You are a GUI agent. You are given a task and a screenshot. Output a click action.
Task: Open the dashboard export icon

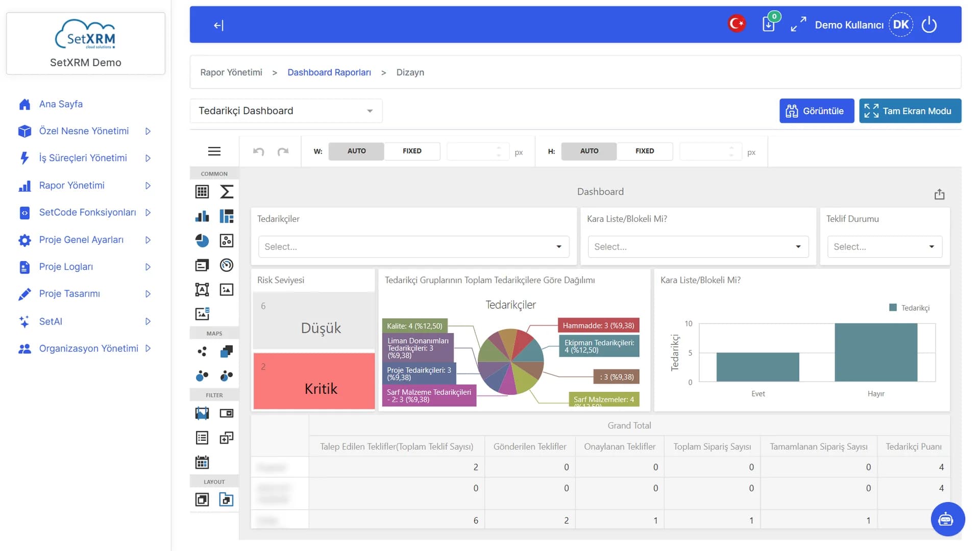tap(940, 194)
